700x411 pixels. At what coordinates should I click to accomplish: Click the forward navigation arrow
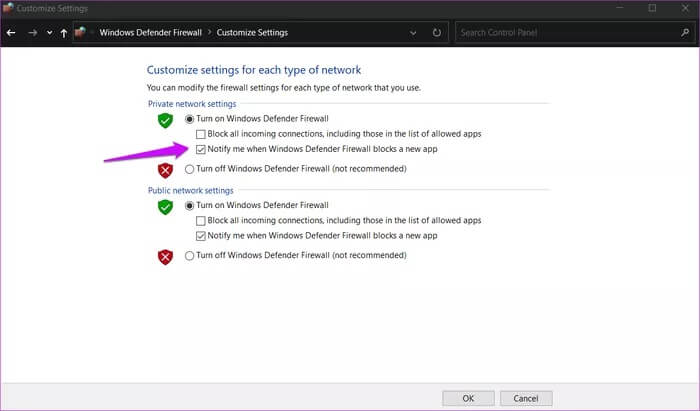[32, 33]
